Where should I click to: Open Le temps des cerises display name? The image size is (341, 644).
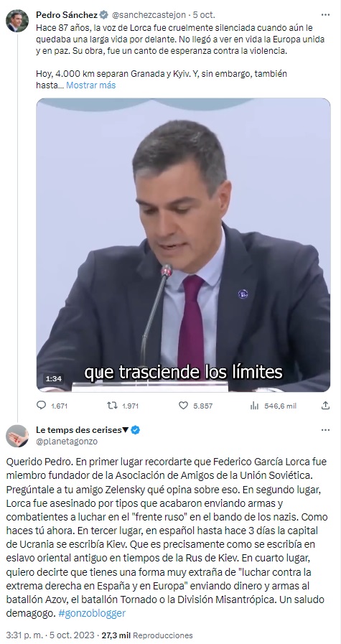coord(83,430)
